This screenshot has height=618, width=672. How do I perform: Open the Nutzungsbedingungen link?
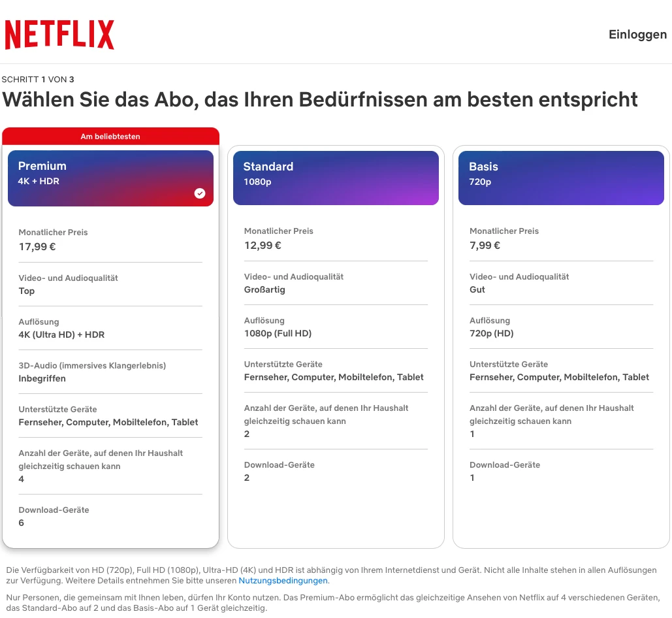[x=283, y=581]
